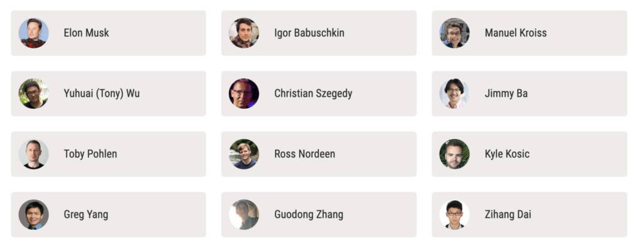Open the Jimmy Ba name link
The width and height of the screenshot is (644, 243).
point(506,93)
